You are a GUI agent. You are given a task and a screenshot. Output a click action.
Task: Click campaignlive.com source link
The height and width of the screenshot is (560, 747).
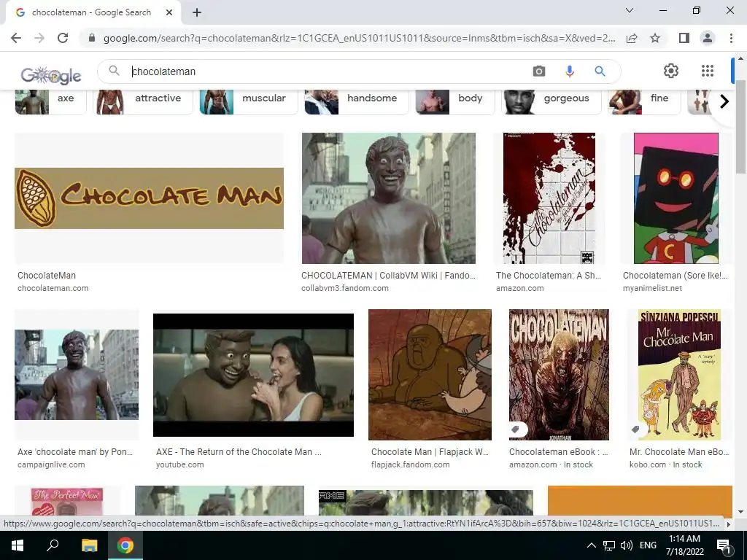click(51, 464)
